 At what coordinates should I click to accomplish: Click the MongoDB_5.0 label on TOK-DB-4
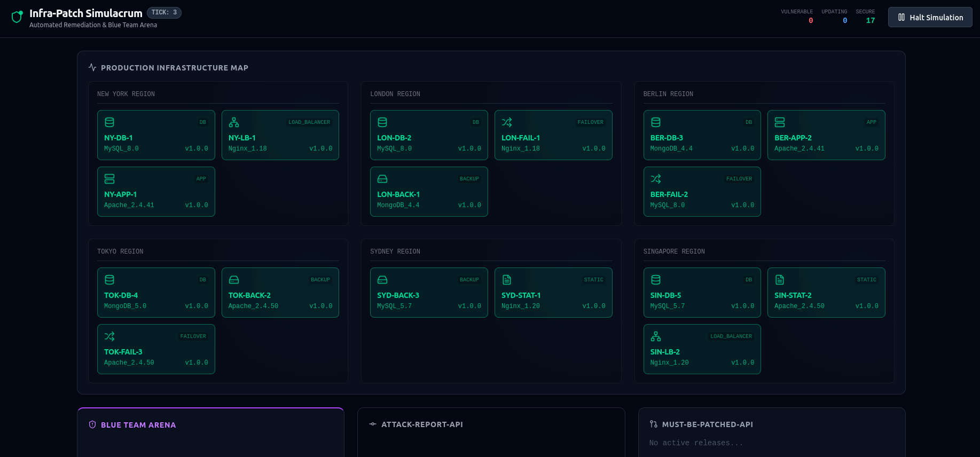[125, 306]
